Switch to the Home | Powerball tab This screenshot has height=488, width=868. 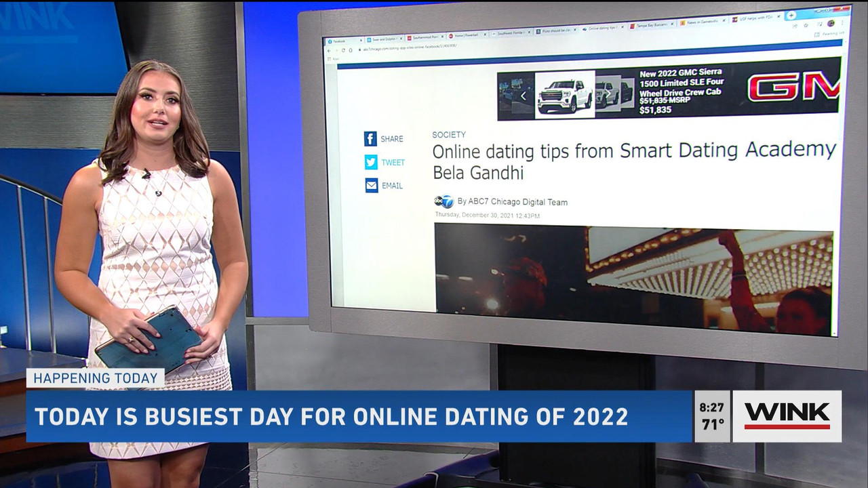tap(467, 35)
